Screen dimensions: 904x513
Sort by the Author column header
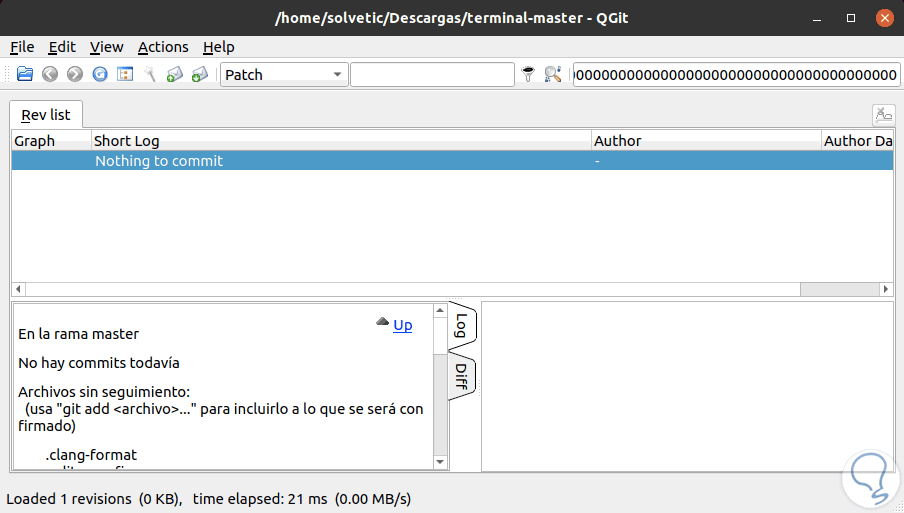(706, 141)
